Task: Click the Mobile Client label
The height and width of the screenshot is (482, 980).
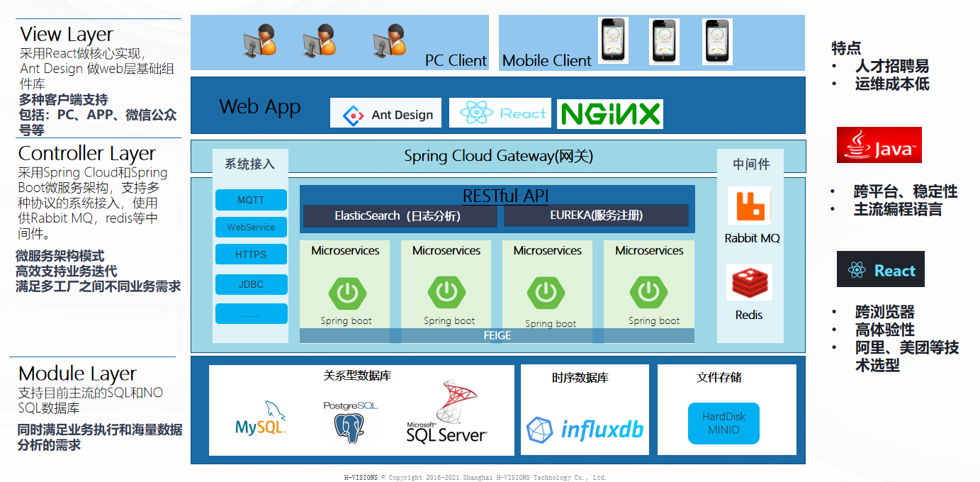Action: tap(546, 60)
